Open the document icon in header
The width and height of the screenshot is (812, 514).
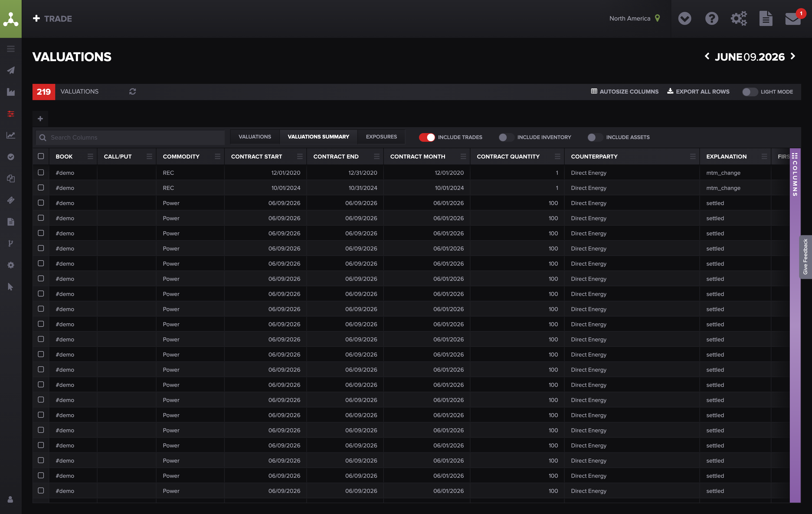(765, 19)
